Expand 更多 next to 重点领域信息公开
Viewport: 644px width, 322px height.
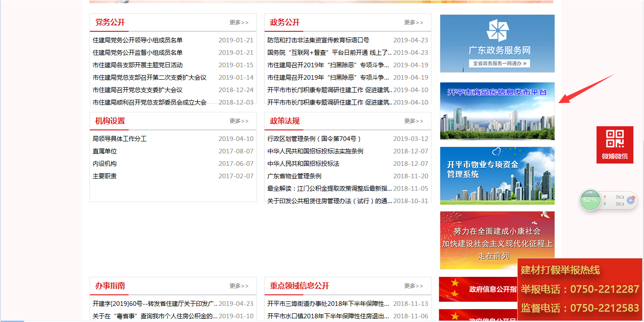(414, 286)
